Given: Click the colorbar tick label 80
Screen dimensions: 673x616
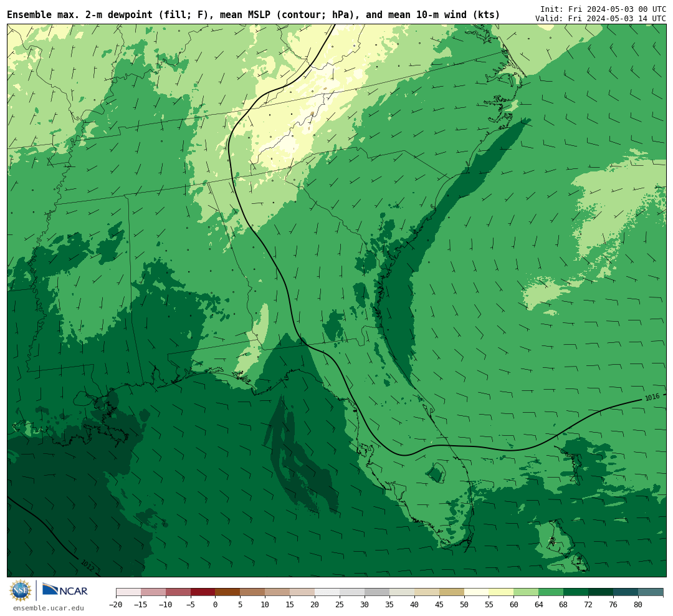Looking at the screenshot, I should point(638,604).
